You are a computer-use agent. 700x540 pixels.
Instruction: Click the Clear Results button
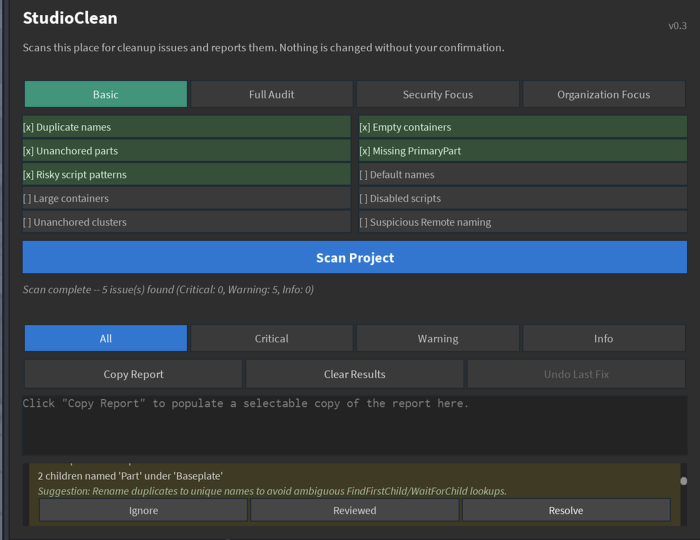355,374
